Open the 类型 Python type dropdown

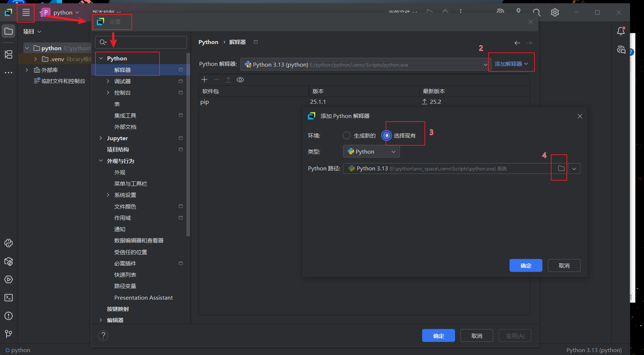coord(371,152)
